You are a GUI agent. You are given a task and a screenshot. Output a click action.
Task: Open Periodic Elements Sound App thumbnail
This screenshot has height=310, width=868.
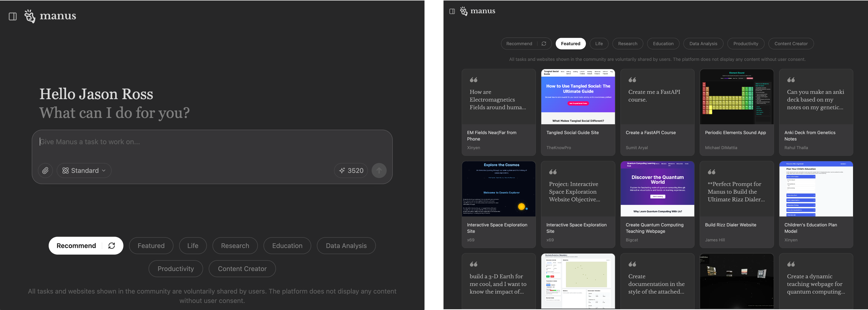(736, 97)
